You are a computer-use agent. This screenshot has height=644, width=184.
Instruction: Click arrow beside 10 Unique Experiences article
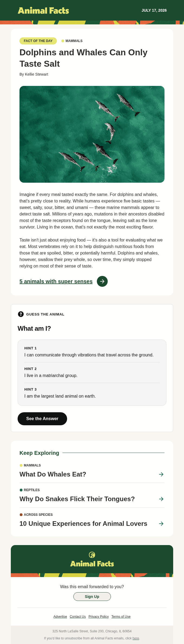click(161, 524)
